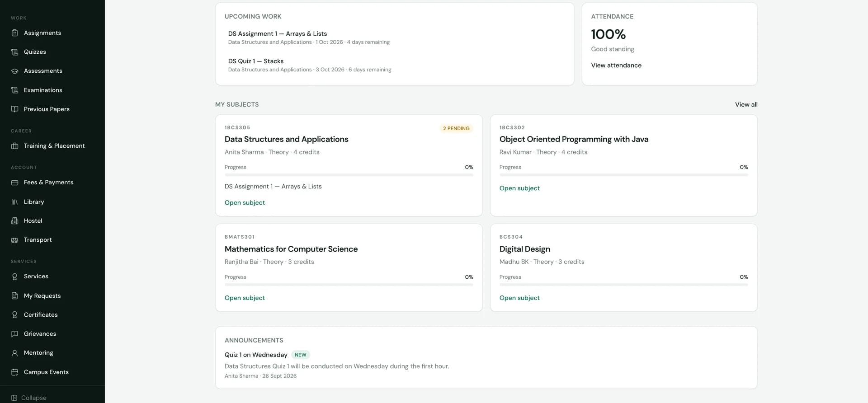Click the Digital Design card title

[525, 249]
